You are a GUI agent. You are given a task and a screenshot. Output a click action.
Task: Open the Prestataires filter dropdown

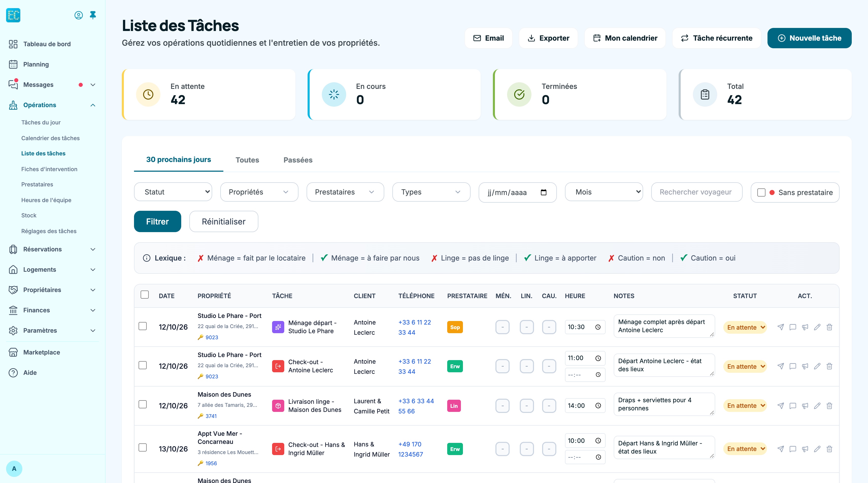click(345, 192)
